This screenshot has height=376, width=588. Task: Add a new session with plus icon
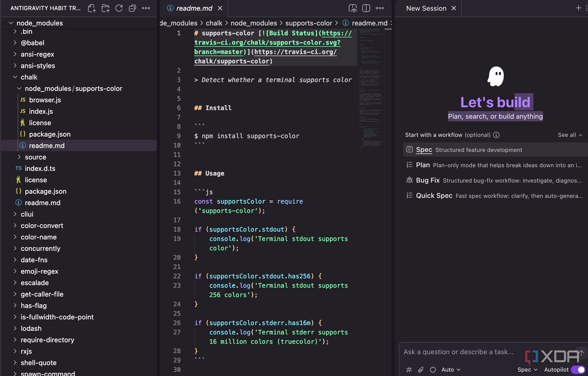click(x=578, y=8)
